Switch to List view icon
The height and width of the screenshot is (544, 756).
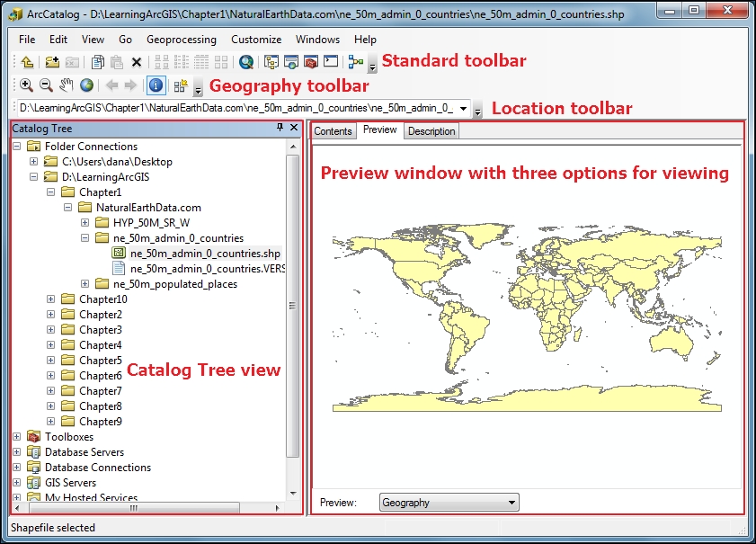coord(182,62)
